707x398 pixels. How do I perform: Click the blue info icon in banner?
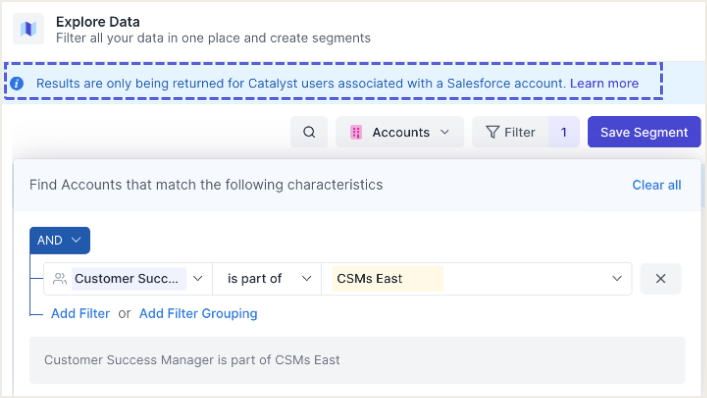[x=17, y=83]
